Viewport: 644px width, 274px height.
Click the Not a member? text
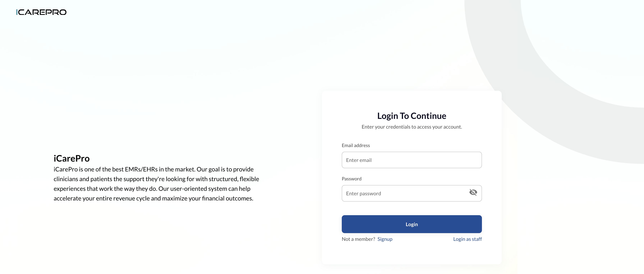coord(358,239)
